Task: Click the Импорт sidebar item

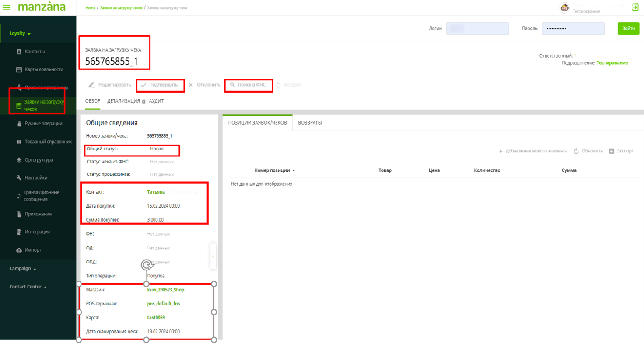Action: 33,250
